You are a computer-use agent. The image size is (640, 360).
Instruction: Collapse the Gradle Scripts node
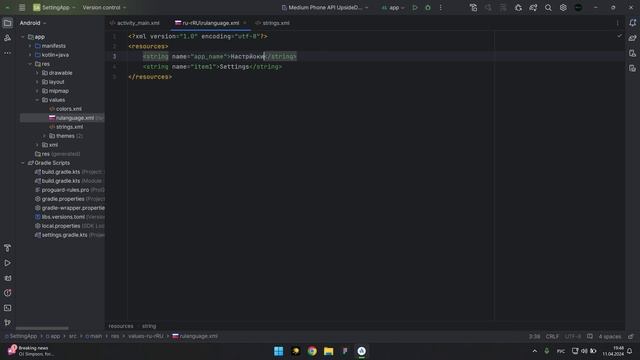tap(23, 163)
